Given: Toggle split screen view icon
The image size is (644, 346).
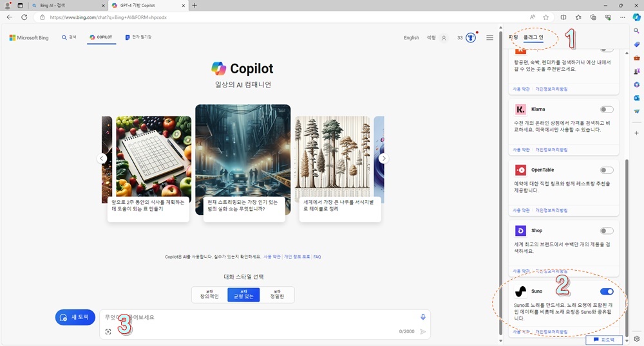Looking at the screenshot, I should 563,17.
